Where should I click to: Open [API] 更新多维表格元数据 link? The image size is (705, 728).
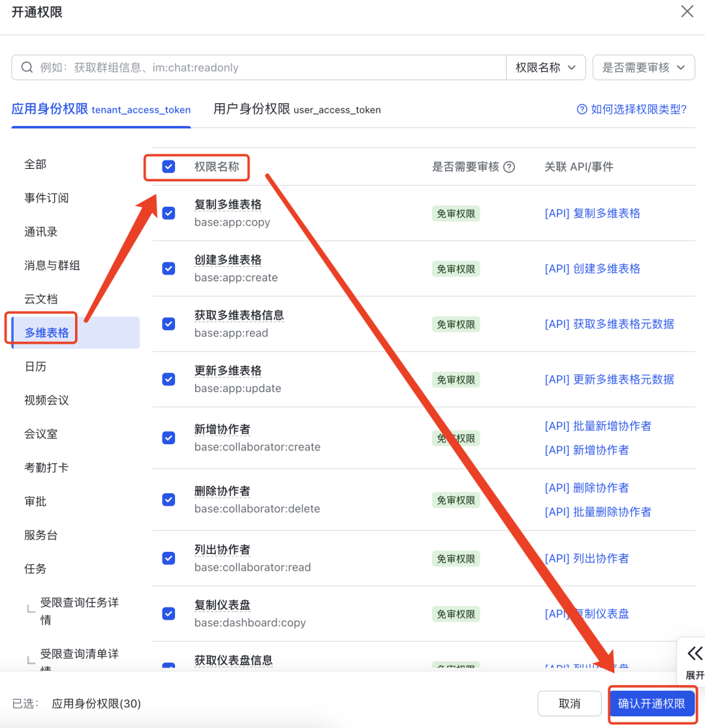tap(609, 379)
